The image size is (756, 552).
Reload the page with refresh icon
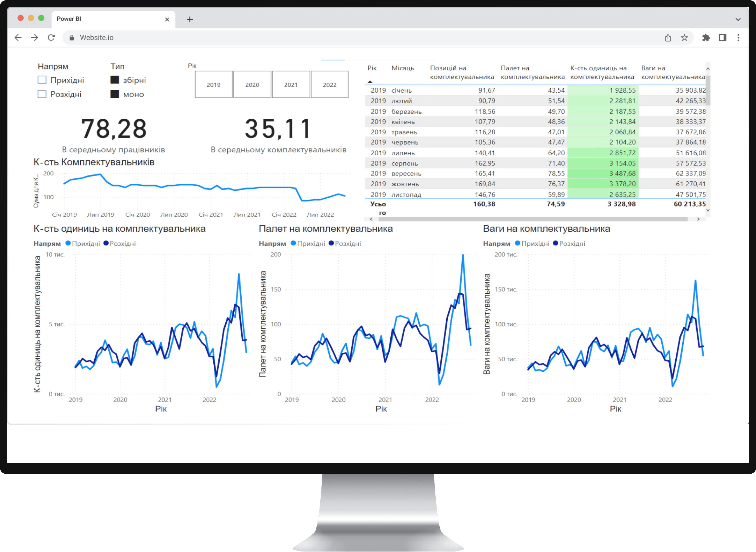51,38
